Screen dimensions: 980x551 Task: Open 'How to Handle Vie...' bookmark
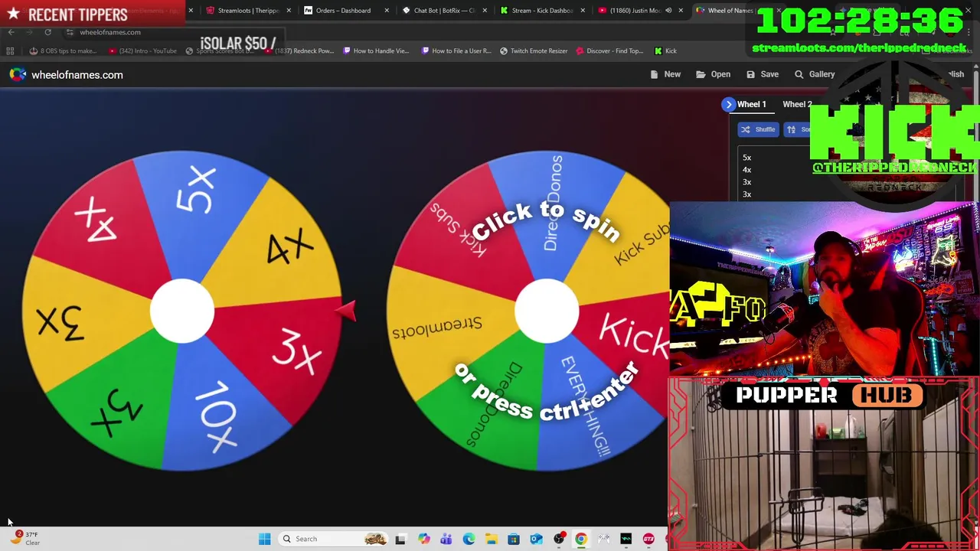click(376, 51)
